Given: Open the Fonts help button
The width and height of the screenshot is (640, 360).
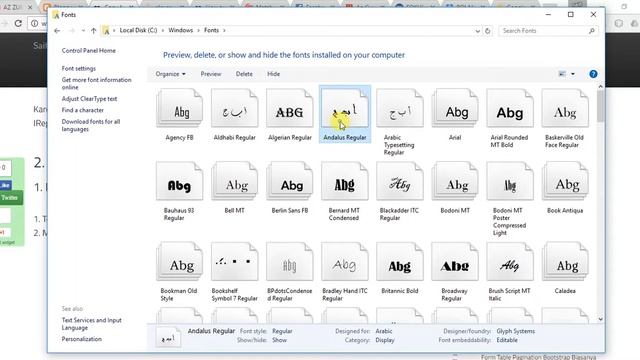Looking at the screenshot, I should (x=593, y=74).
